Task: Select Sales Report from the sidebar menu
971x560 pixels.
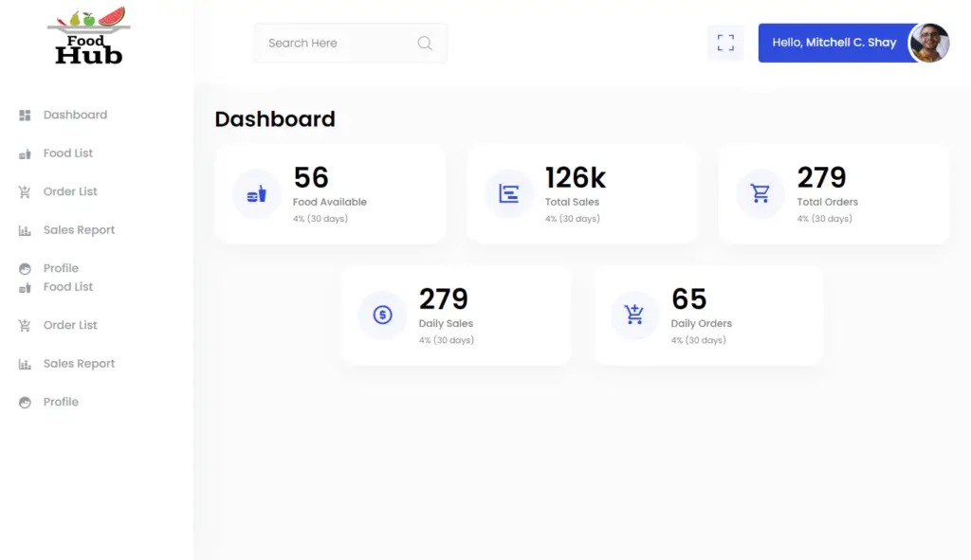Action: [80, 229]
